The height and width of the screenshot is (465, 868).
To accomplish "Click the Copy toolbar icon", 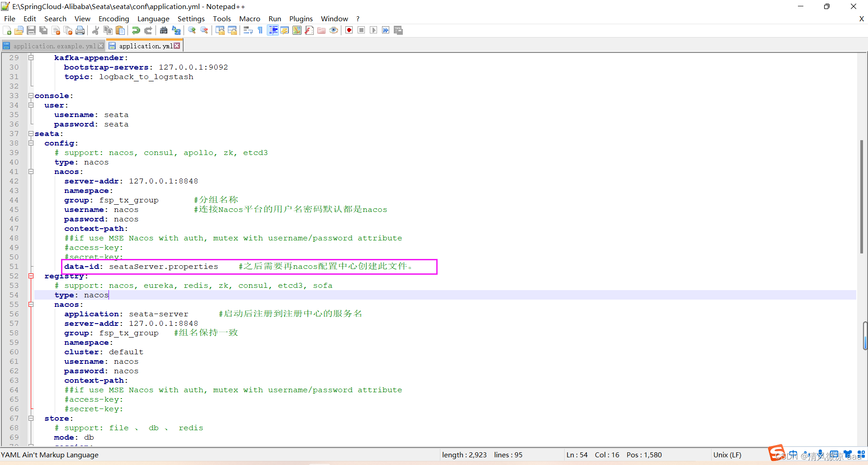I will (108, 30).
